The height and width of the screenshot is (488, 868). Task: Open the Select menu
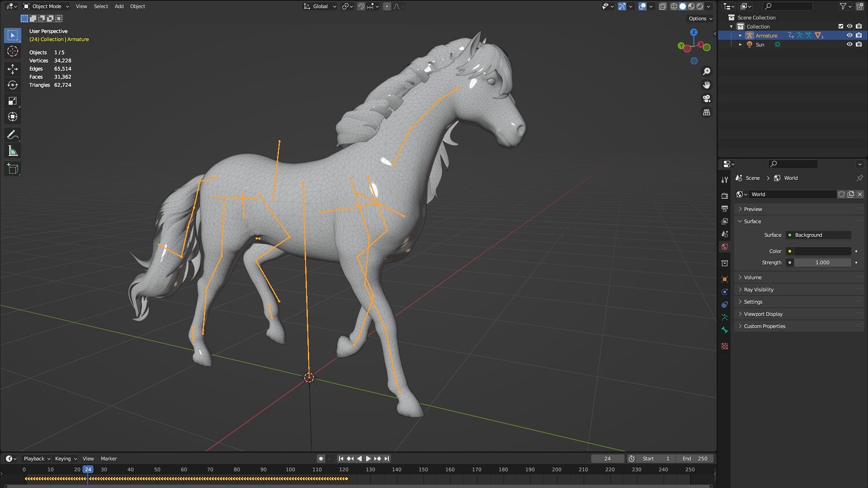pyautogui.click(x=101, y=6)
